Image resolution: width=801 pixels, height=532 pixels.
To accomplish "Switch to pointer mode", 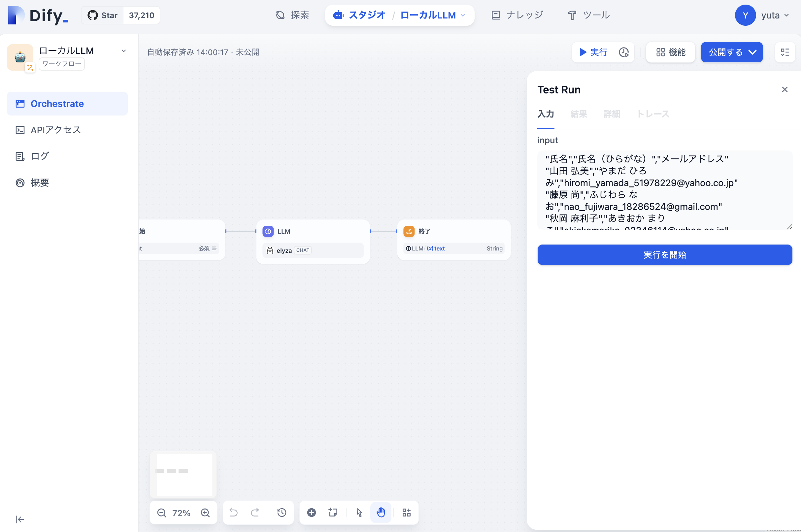I will tap(359, 512).
